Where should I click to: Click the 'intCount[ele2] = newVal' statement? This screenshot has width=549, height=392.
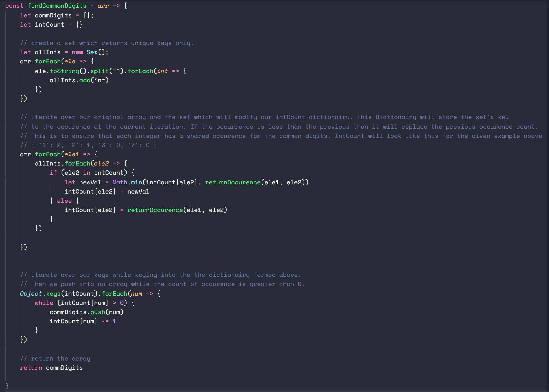107,192
